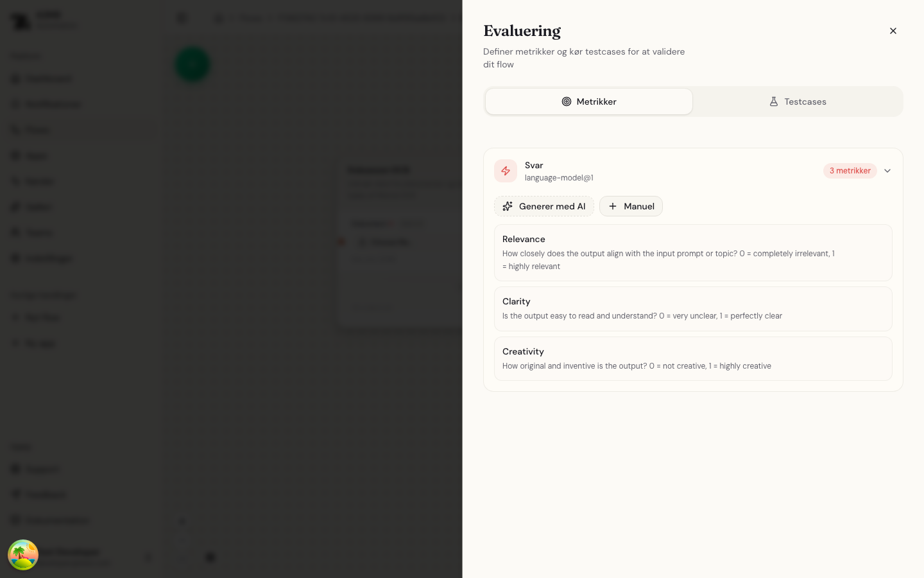Click the user profile row above the avatar
Screen dimensions: 924x578
pyautogui.click(x=71, y=554)
